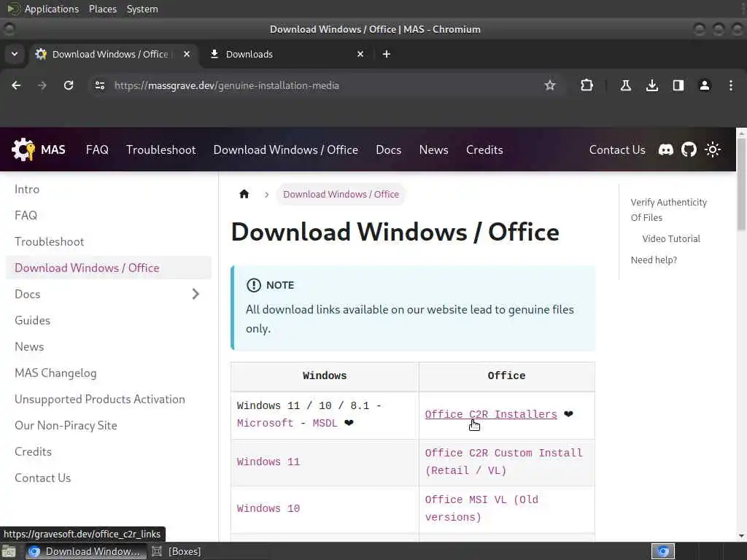Switch to the Downloads tab

click(286, 54)
